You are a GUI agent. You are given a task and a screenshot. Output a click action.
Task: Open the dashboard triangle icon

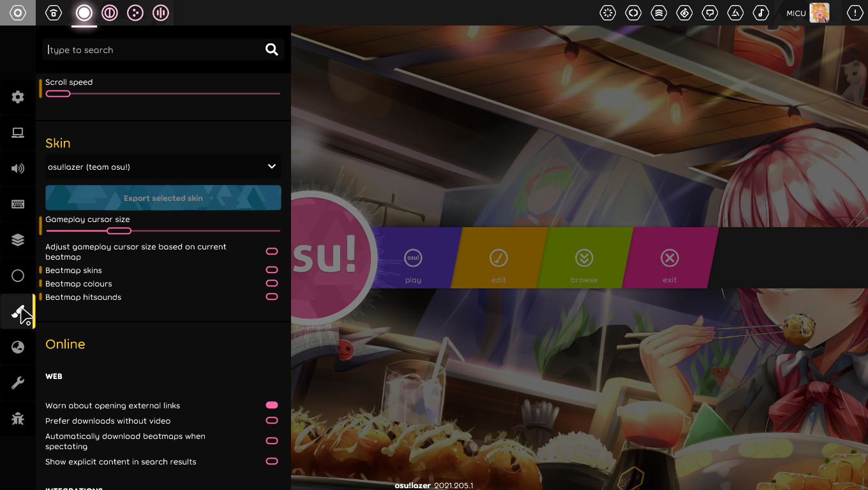735,13
